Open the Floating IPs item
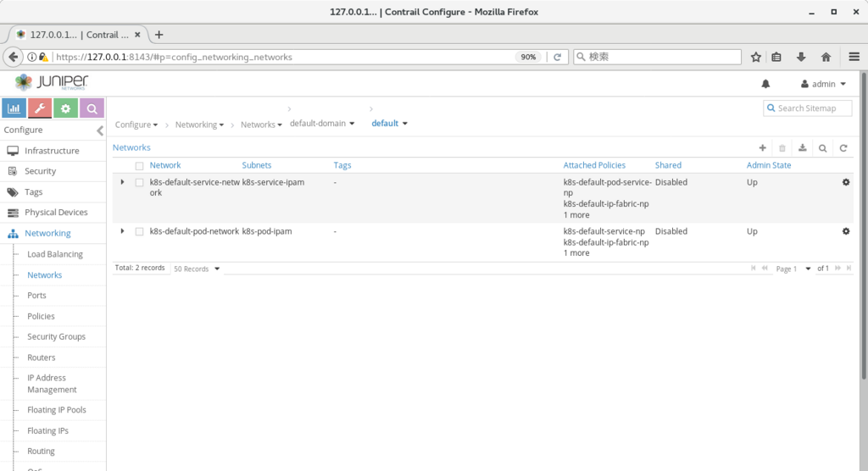The width and height of the screenshot is (868, 471). (x=47, y=430)
